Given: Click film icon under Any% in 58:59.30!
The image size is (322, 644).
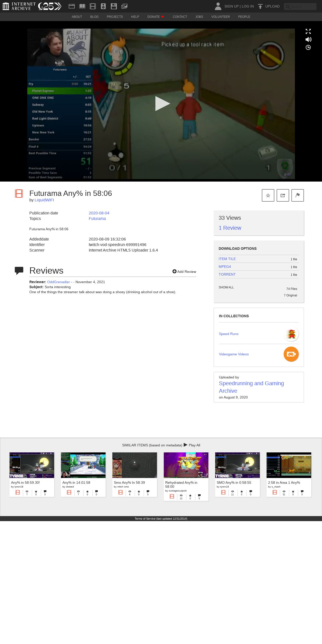Looking at the screenshot, I should [x=18, y=492].
